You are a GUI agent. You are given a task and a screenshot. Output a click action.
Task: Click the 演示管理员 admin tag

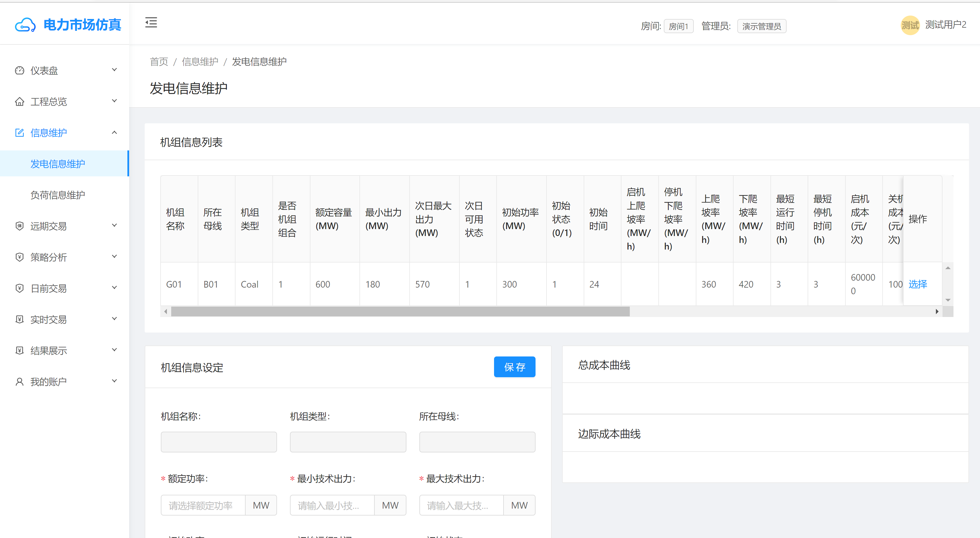761,26
